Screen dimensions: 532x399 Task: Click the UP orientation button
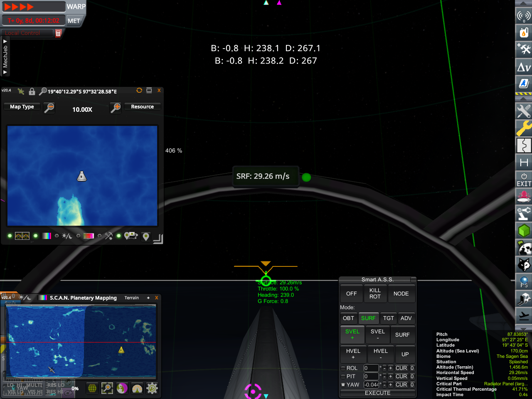pos(405,354)
